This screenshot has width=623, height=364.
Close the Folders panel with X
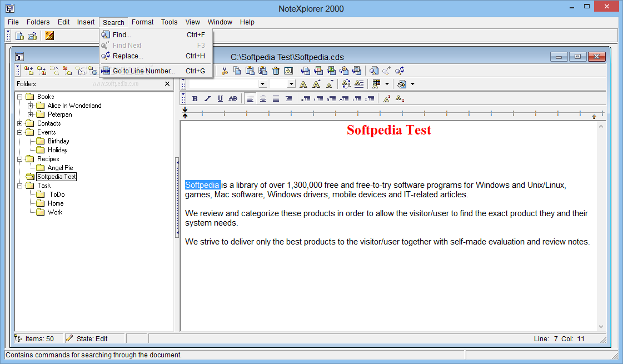[x=167, y=84]
